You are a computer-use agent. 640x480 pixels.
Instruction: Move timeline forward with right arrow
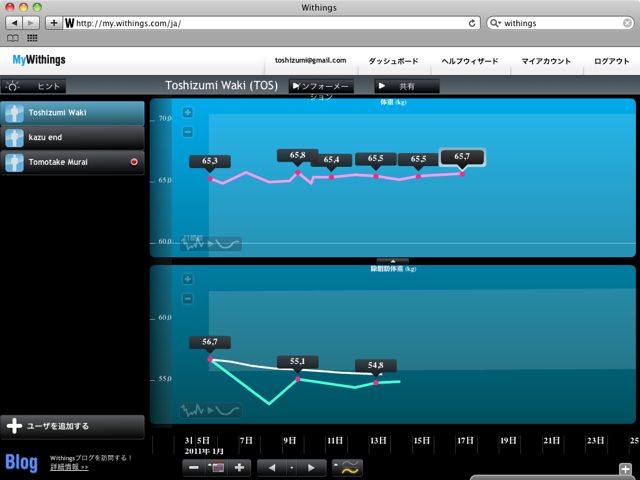(311, 468)
